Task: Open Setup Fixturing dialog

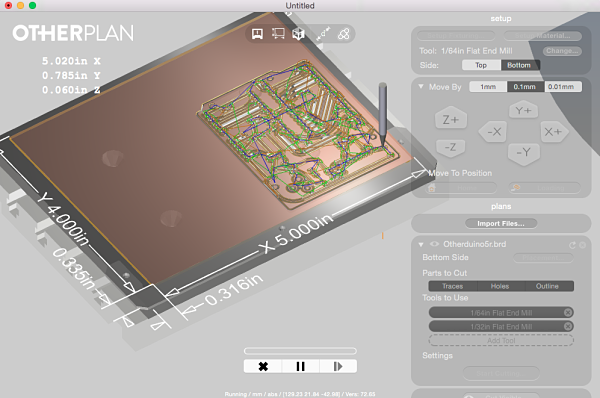Action: (456, 36)
